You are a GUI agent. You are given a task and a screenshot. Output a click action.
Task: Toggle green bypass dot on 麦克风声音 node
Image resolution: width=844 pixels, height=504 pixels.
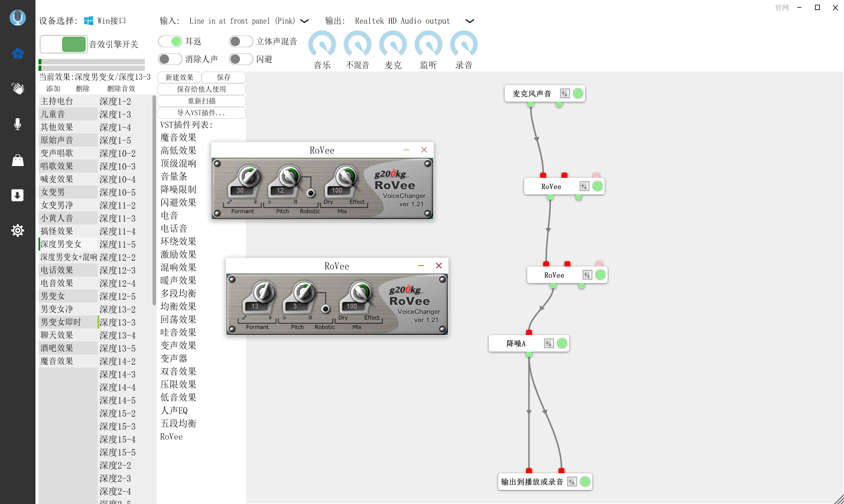pos(578,93)
